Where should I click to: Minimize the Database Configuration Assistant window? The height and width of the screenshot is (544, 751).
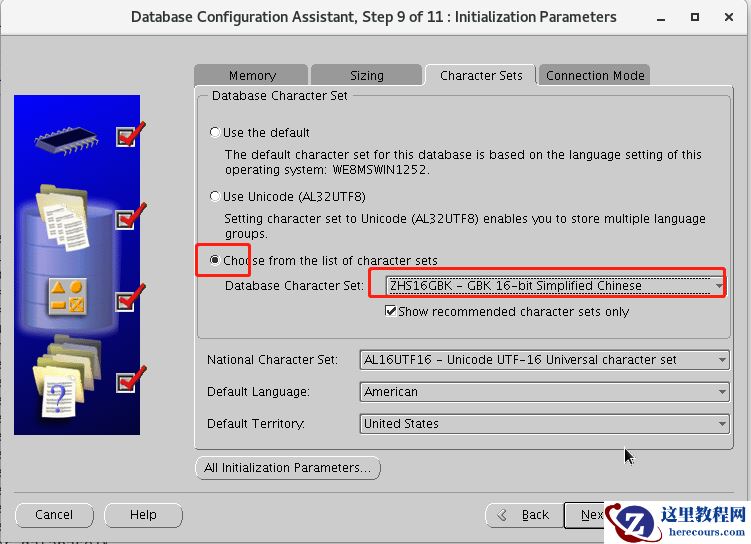pyautogui.click(x=661, y=18)
